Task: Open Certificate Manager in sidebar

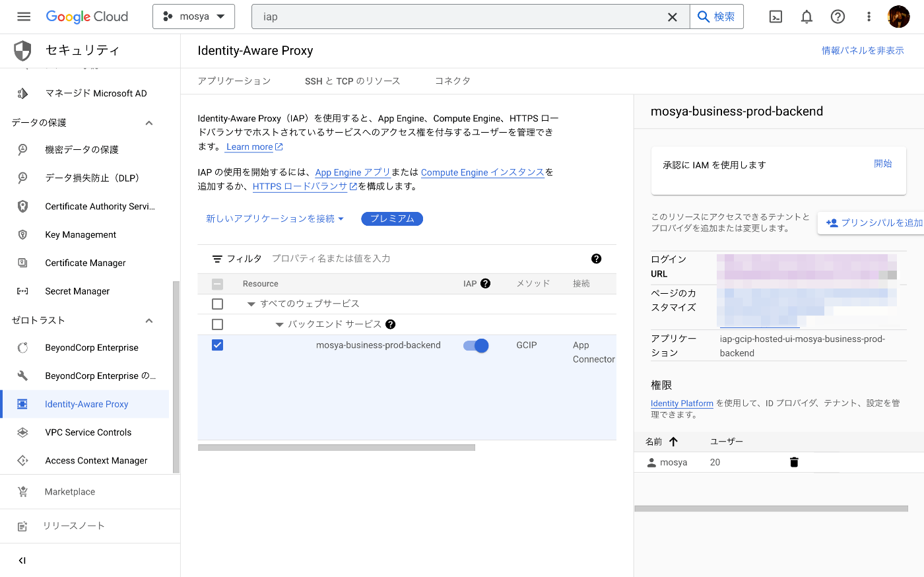Action: [85, 263]
